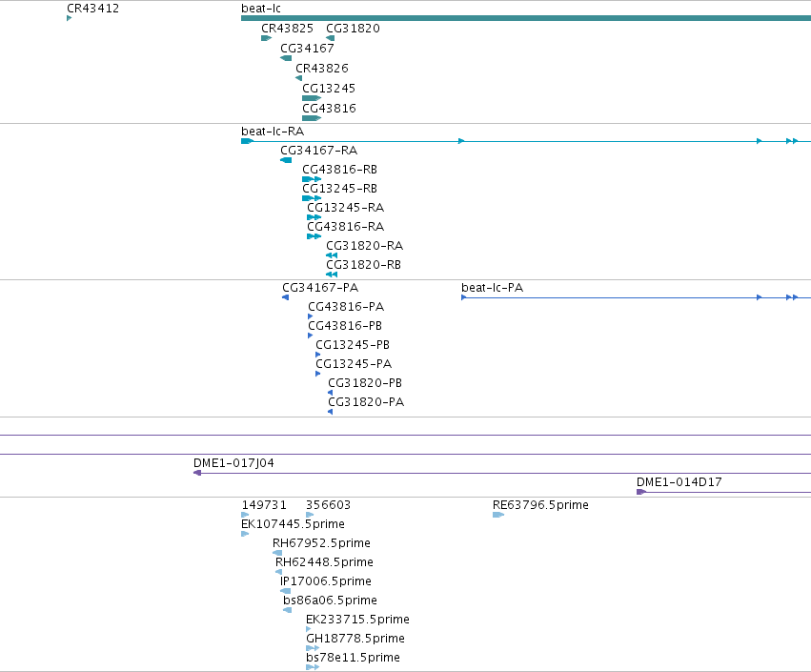The image size is (811, 672).
Task: Select the CG31820-RA label text
Action: pyautogui.click(x=365, y=246)
